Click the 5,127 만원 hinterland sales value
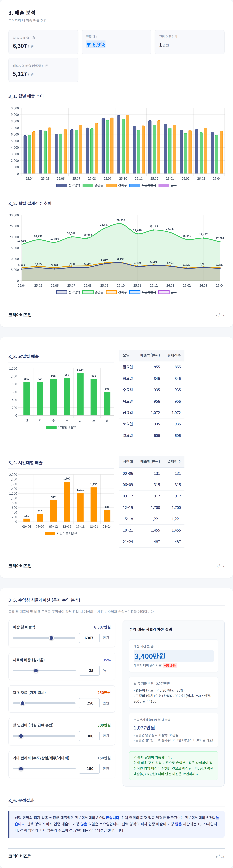Screen dimensions: 233x868 23,74
